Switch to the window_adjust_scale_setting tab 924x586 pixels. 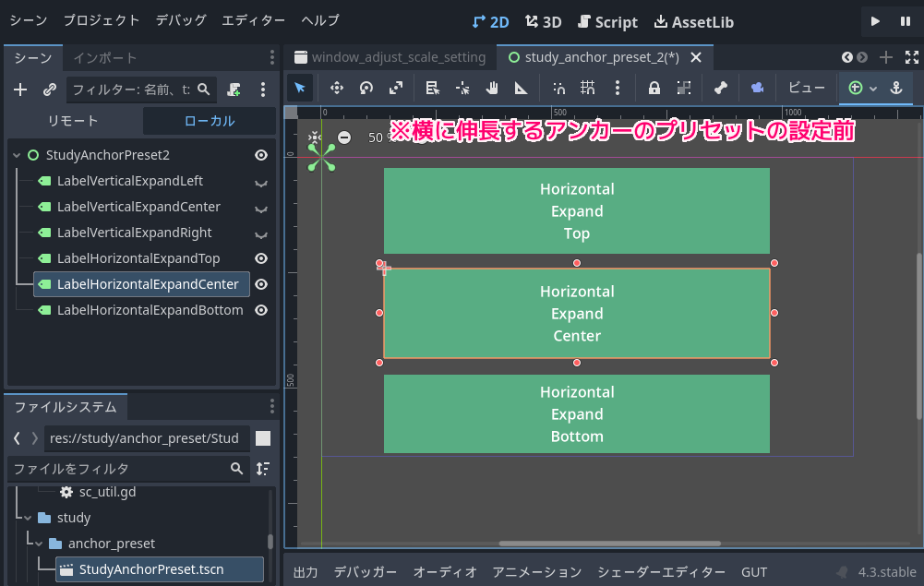tap(399, 56)
